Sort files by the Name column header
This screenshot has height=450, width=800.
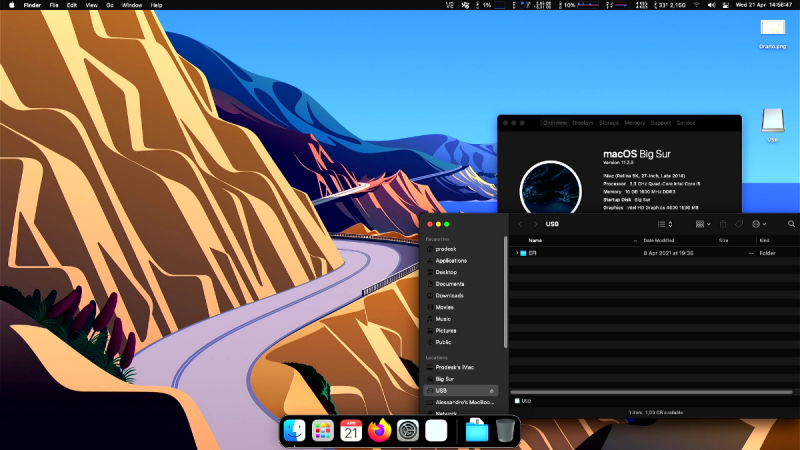tap(536, 240)
